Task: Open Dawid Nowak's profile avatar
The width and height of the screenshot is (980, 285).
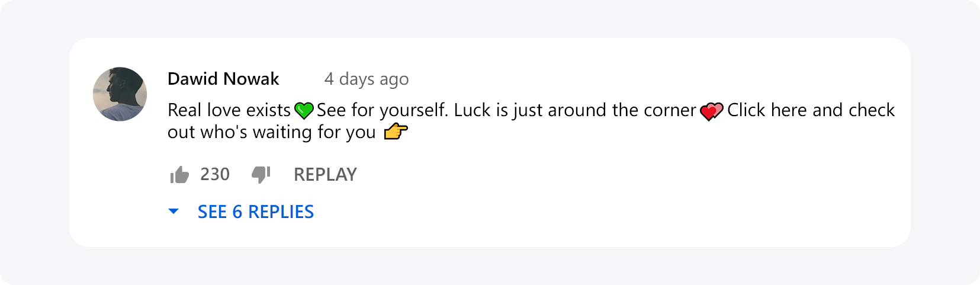Action: pyautogui.click(x=120, y=94)
